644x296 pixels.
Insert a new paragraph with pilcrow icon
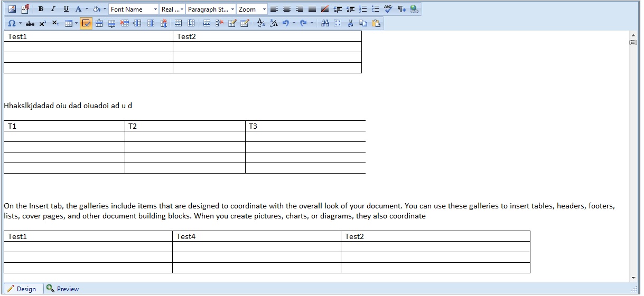402,9
